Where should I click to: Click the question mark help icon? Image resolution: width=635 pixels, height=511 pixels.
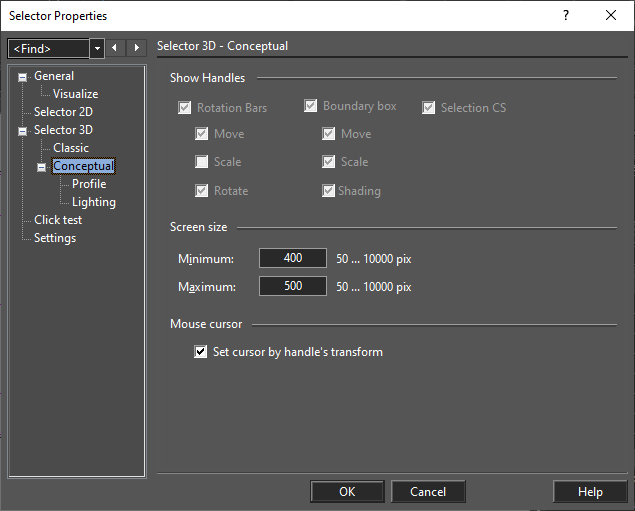tap(566, 15)
